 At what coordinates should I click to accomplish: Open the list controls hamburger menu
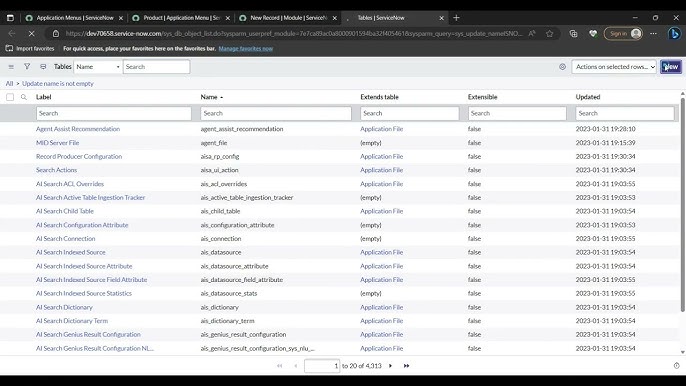click(11, 67)
